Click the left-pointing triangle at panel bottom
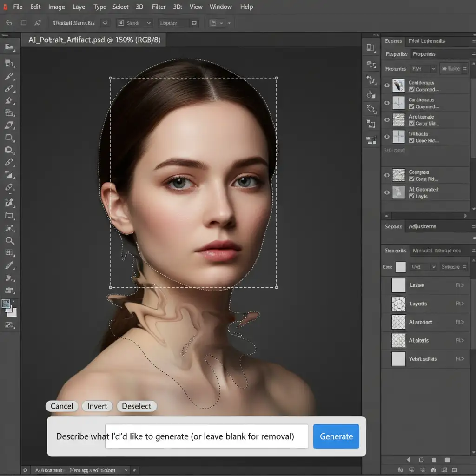 (408, 460)
